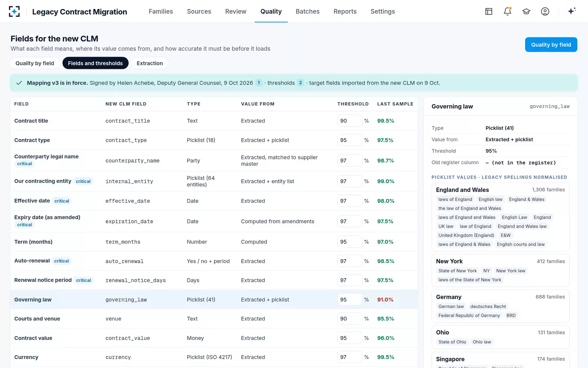
Task: Open the Sources tab
Action: point(199,11)
